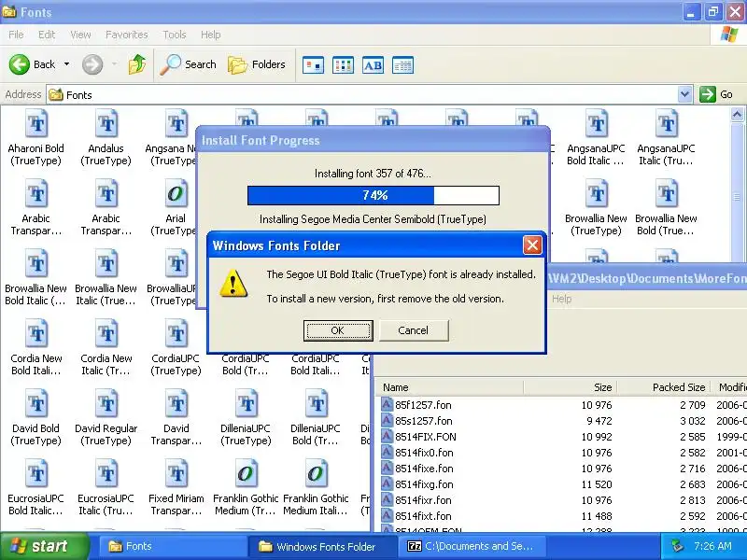Image resolution: width=747 pixels, height=560 pixels.
Task: Open the Search pane
Action: [189, 64]
